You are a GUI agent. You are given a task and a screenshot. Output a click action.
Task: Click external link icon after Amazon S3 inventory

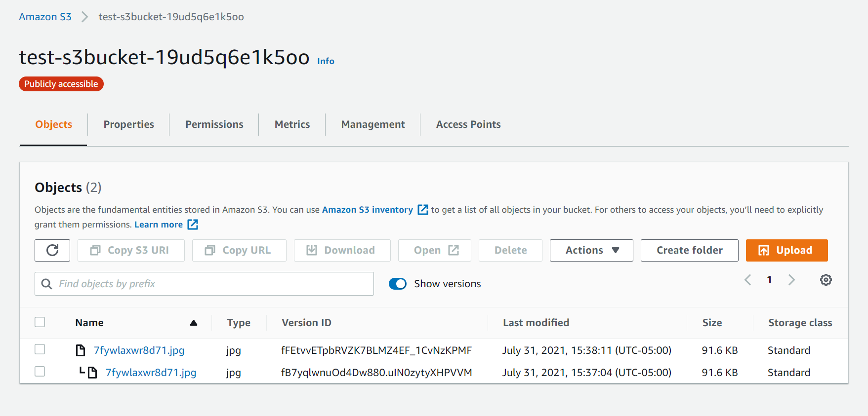pos(423,210)
